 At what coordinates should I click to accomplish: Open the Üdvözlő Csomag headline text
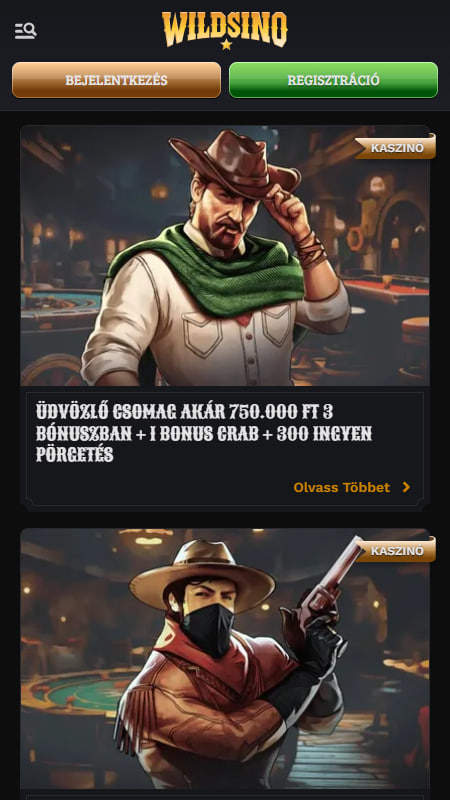pyautogui.click(x=204, y=433)
